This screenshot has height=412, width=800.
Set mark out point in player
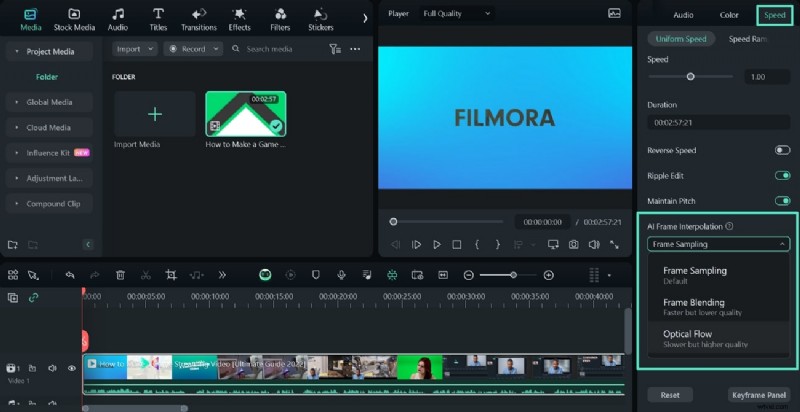click(x=497, y=245)
